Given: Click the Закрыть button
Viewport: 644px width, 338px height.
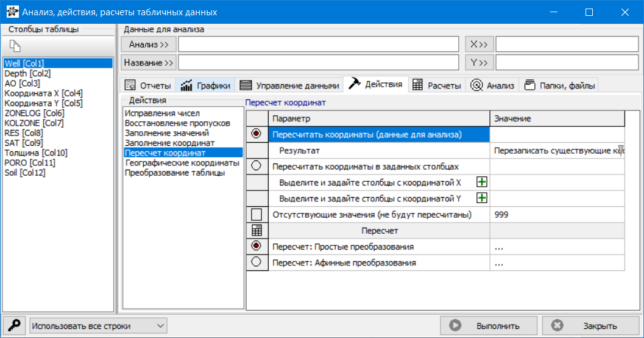Looking at the screenshot, I should 591,326.
